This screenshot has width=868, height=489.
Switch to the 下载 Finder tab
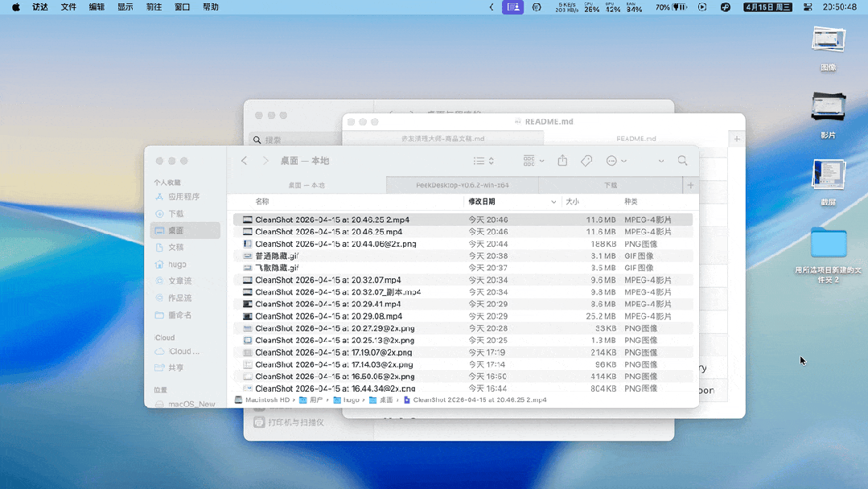pos(611,185)
